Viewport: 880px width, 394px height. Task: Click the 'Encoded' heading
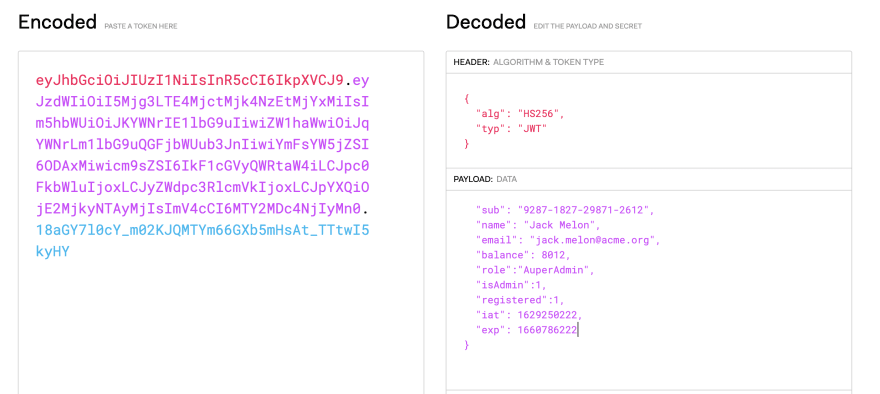tap(57, 22)
